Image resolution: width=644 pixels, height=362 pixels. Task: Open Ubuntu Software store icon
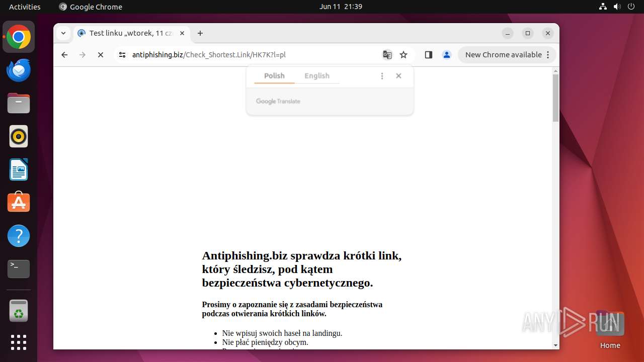point(19,203)
